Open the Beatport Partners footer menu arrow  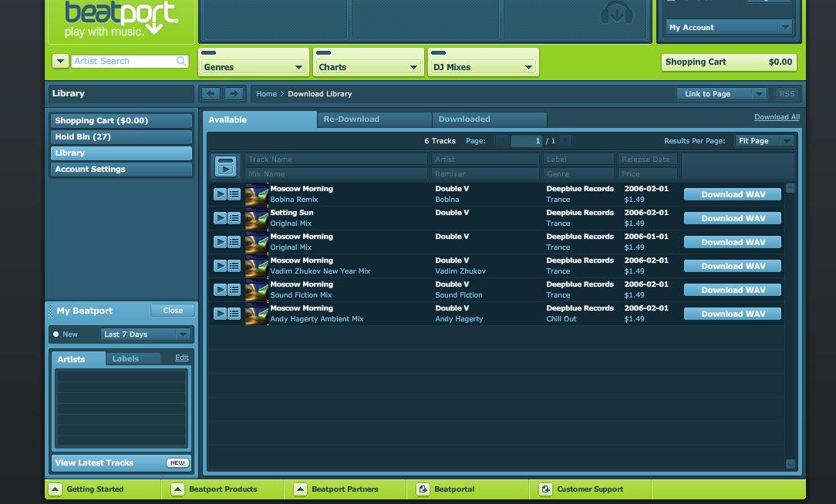(300, 489)
